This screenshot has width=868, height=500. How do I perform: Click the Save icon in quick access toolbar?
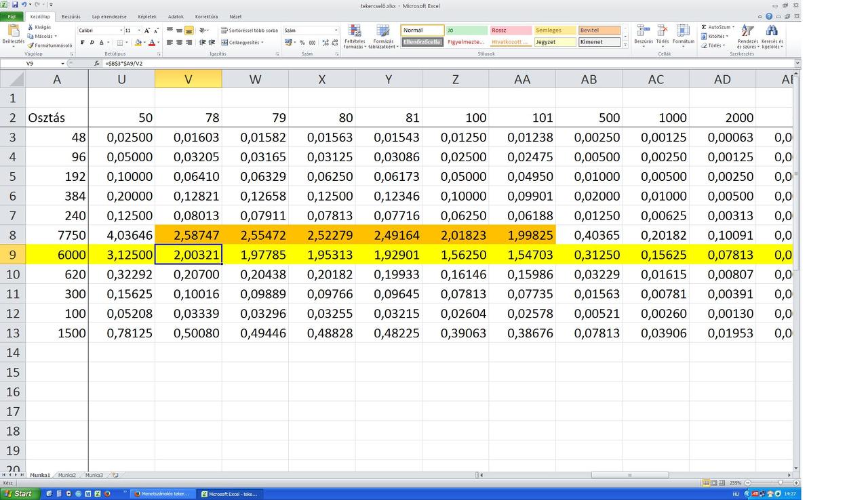[15, 5]
